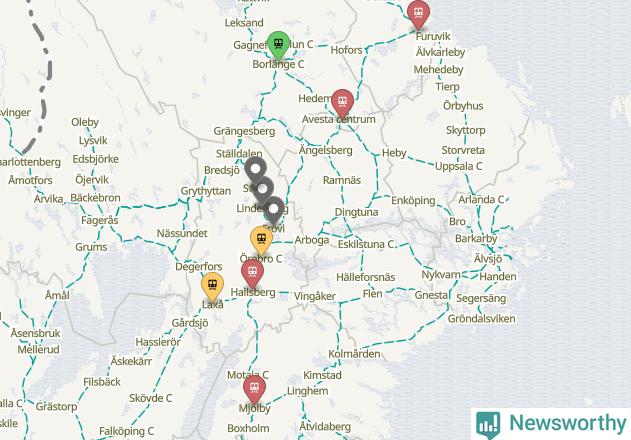
Task: Click the red train marker at Hallsberg
Action: [252, 274]
